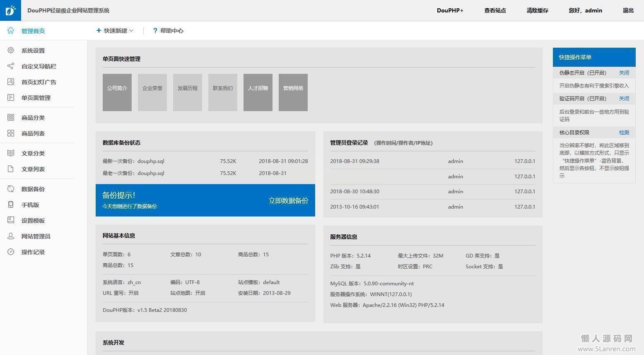The image size is (644, 355).
Task: Open the 公司简介 single page tile
Action: tap(117, 92)
